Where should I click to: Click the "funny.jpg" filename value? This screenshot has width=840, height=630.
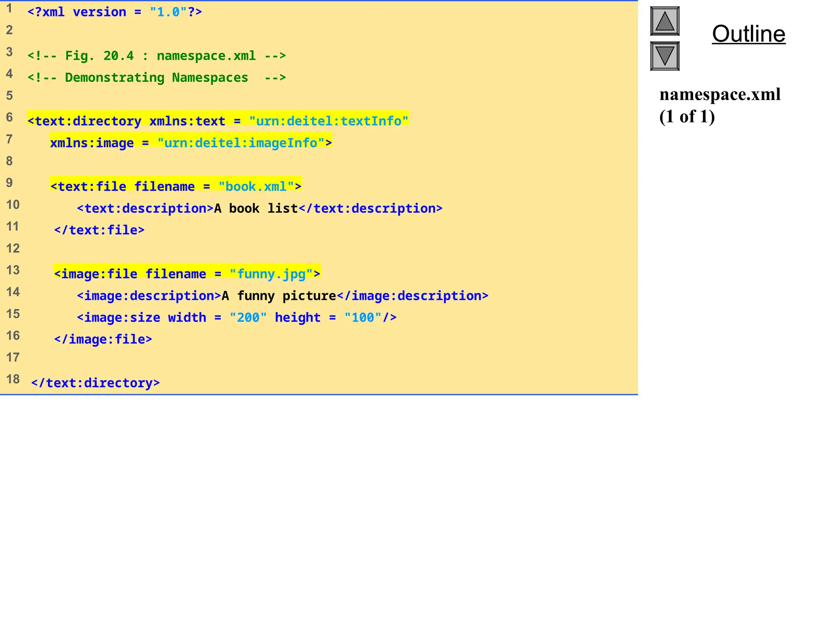[272, 274]
